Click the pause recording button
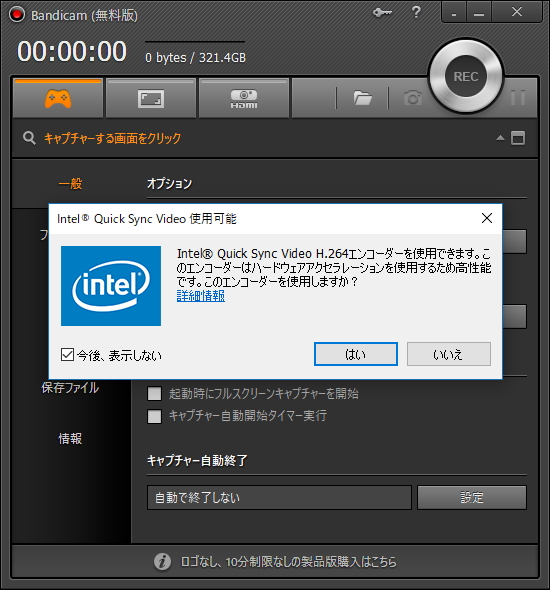Screen dimensions: 550x590 pyautogui.click(x=518, y=98)
